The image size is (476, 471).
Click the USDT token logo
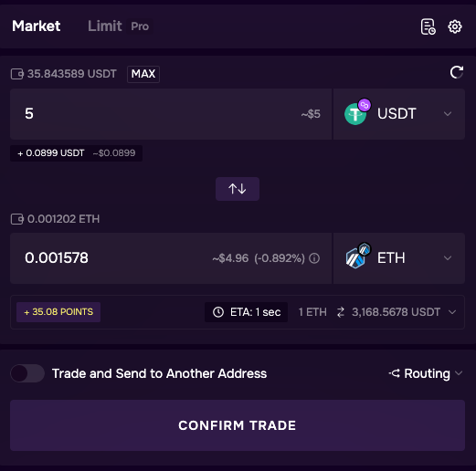(357, 112)
